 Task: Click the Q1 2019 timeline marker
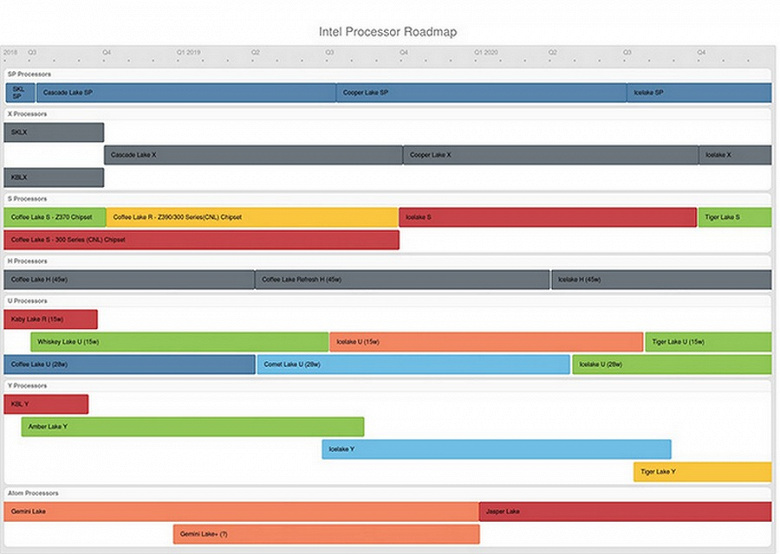click(x=189, y=52)
